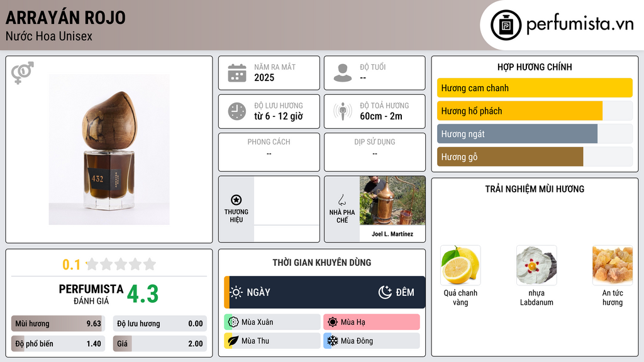This screenshot has height=362, width=644.
Task: Click the Mùi hương 9.63 score bar
Action: tap(58, 324)
